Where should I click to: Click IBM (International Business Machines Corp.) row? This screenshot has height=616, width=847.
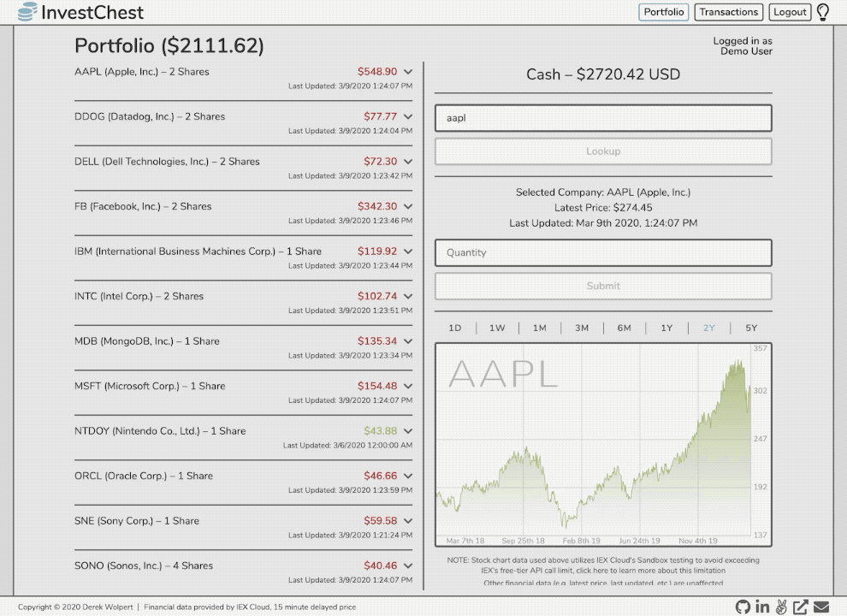pyautogui.click(x=198, y=252)
